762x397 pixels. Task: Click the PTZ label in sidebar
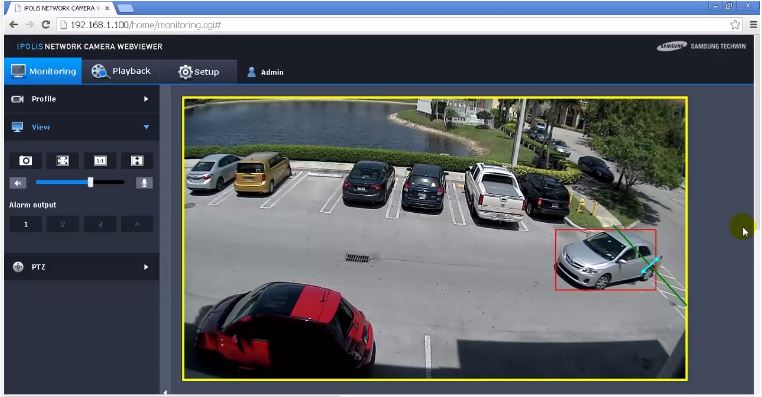click(x=38, y=267)
